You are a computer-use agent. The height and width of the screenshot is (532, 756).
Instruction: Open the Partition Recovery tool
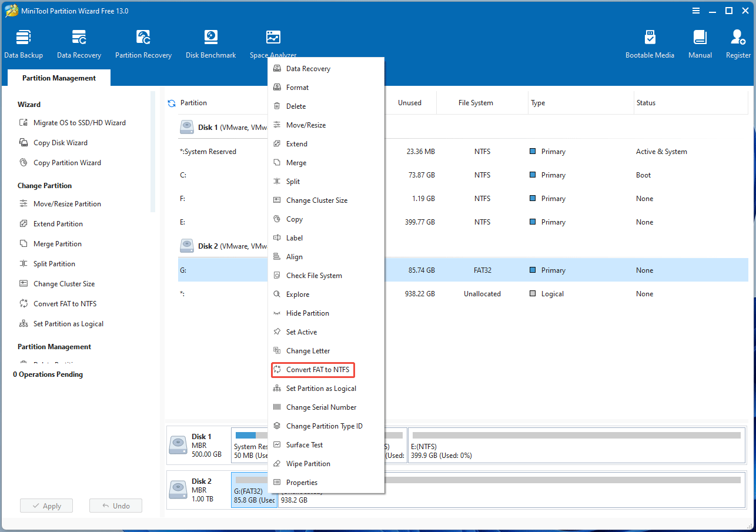[x=143, y=45]
